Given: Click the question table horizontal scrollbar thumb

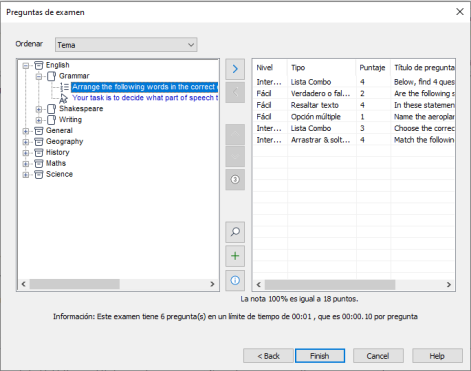Looking at the screenshot, I should (330, 285).
